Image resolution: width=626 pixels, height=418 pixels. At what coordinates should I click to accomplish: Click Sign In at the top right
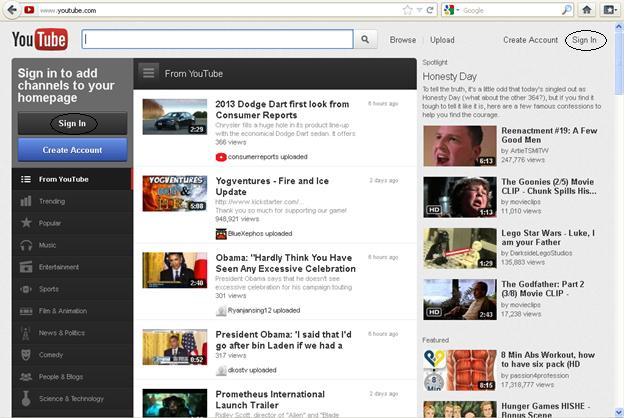point(584,40)
